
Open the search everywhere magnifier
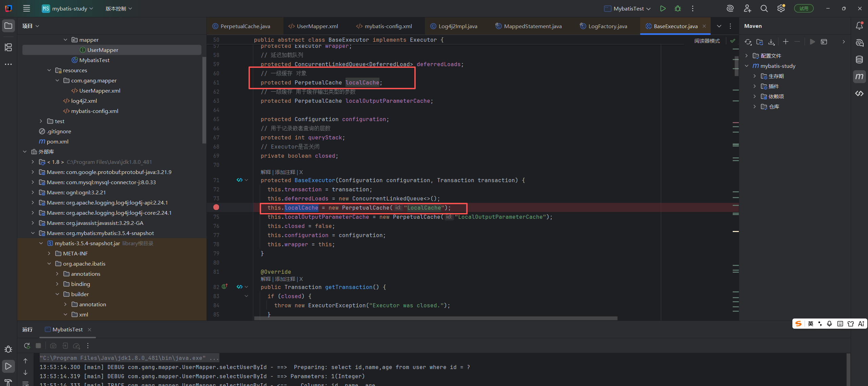pos(764,8)
